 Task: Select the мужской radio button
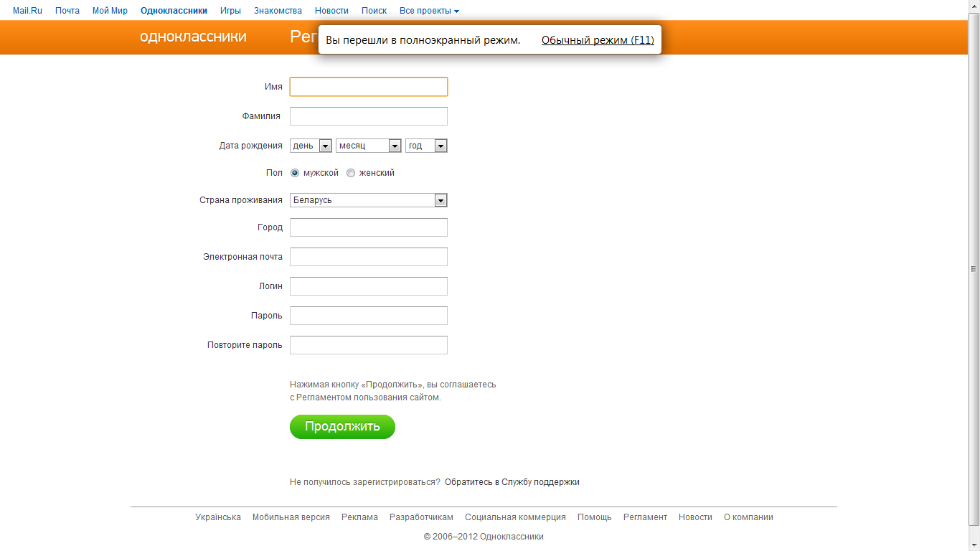(x=295, y=173)
